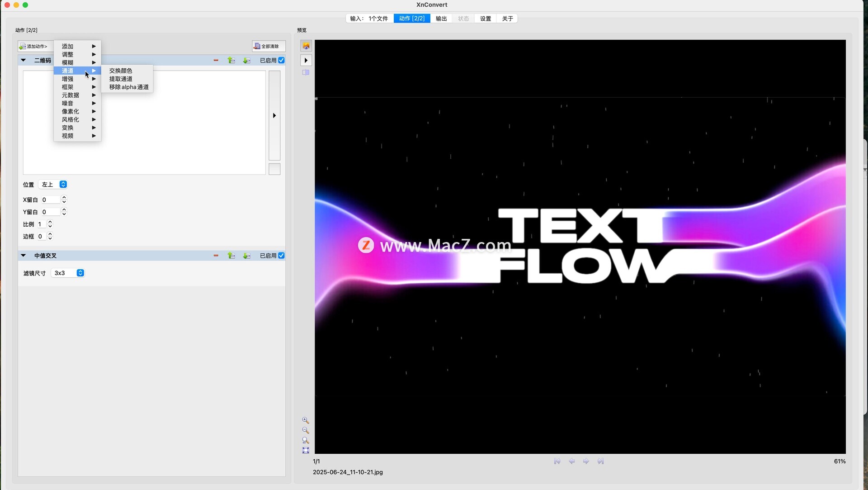Select 提取通道 from the submenu

(121, 79)
